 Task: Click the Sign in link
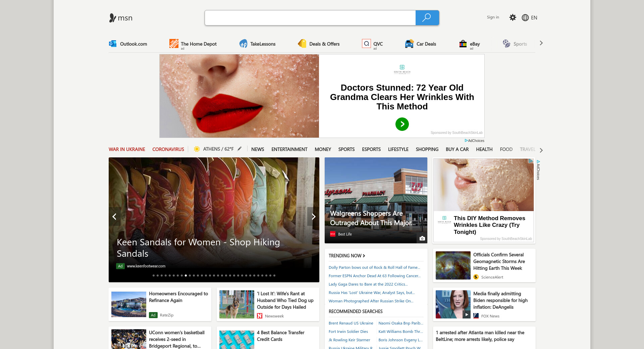(x=493, y=17)
